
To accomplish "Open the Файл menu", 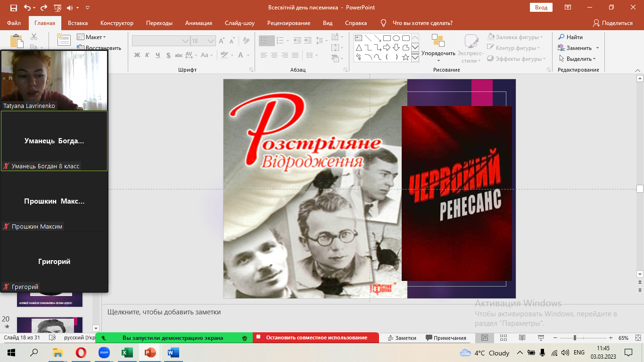I will click(x=14, y=23).
